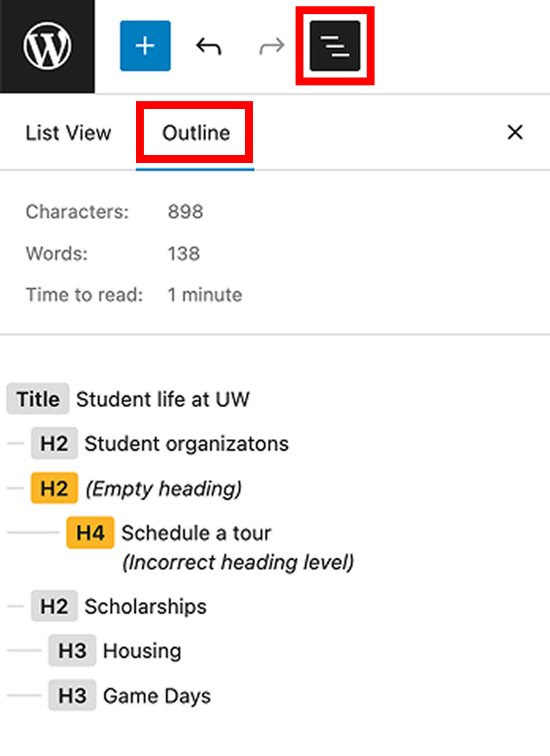Select the Student organizatons H2 heading
The image size is (550, 756).
(x=157, y=444)
